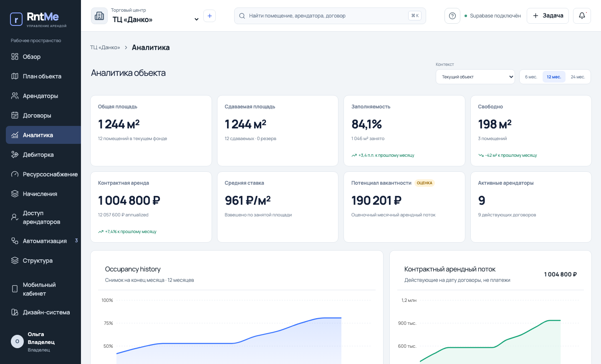Click the Доступ арендаторов user icon
Viewport: 601px width, 364px height.
[x=15, y=217]
